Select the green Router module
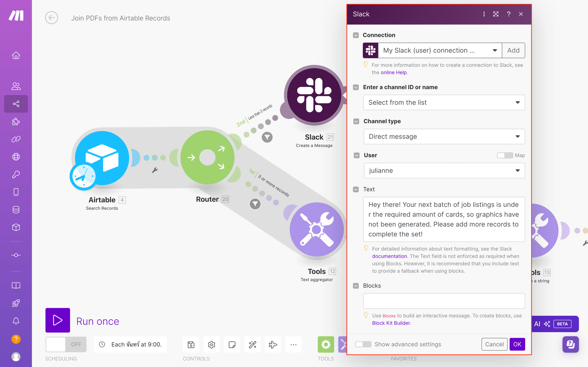The image size is (588, 367). [x=207, y=157]
